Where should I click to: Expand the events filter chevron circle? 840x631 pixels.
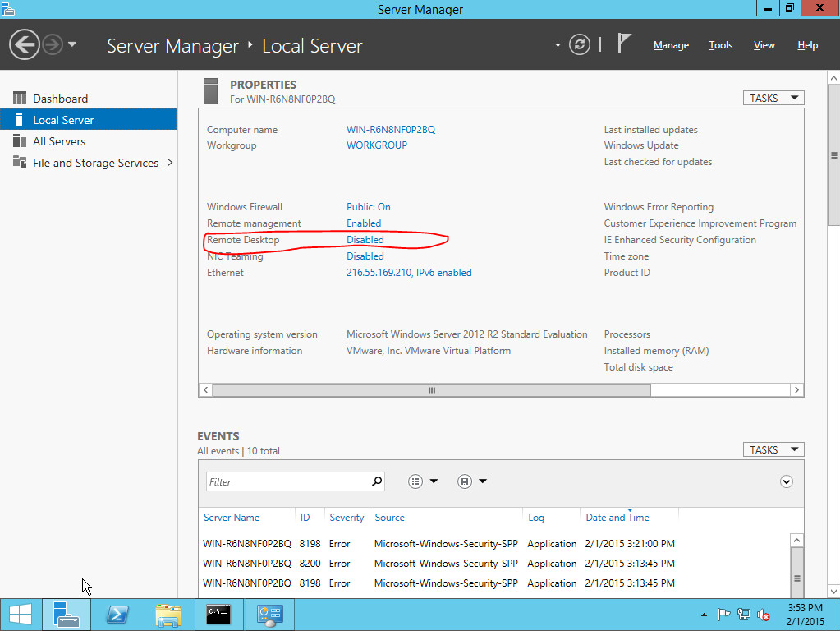(x=787, y=481)
